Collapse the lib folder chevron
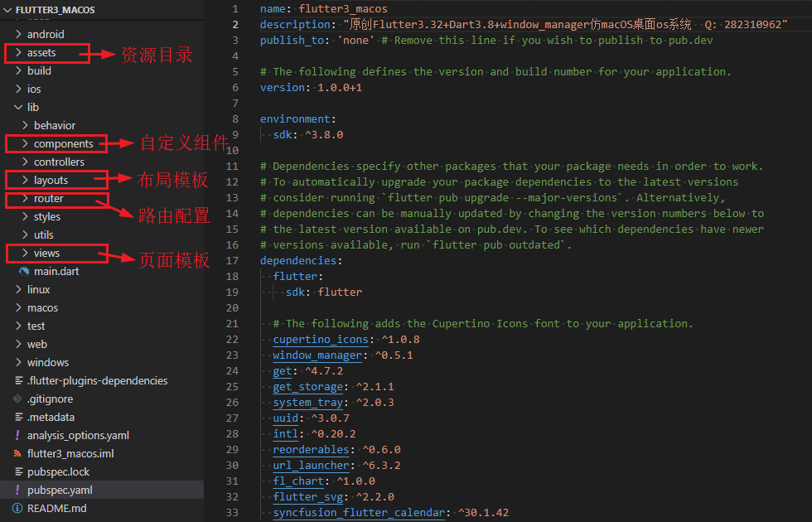The height and width of the screenshot is (522, 812). click(18, 107)
